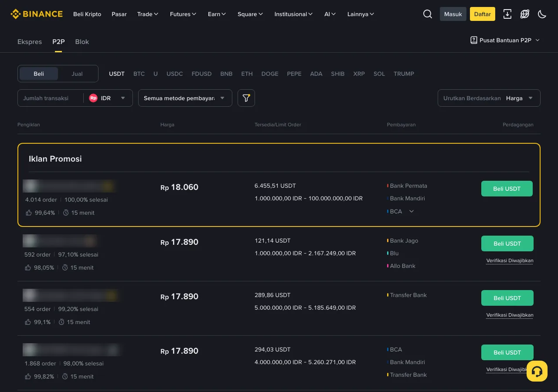Select the USDC coin tab
This screenshot has height=392, width=558.
(x=175, y=74)
